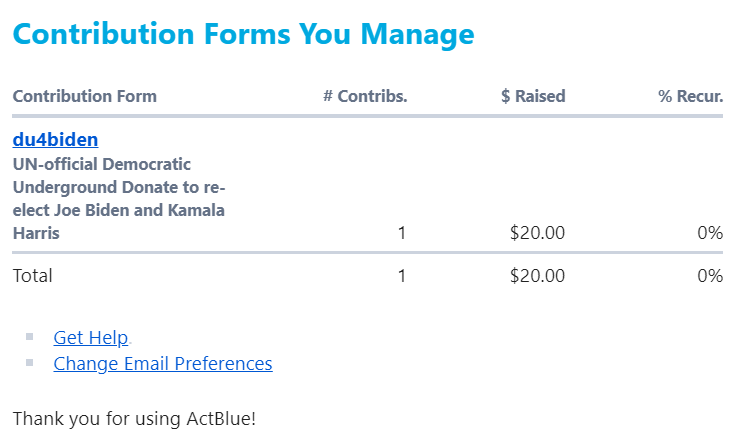Click the Total row $20.00 amount
Viewport: 740px width, 437px height.
pyautogui.click(x=537, y=276)
